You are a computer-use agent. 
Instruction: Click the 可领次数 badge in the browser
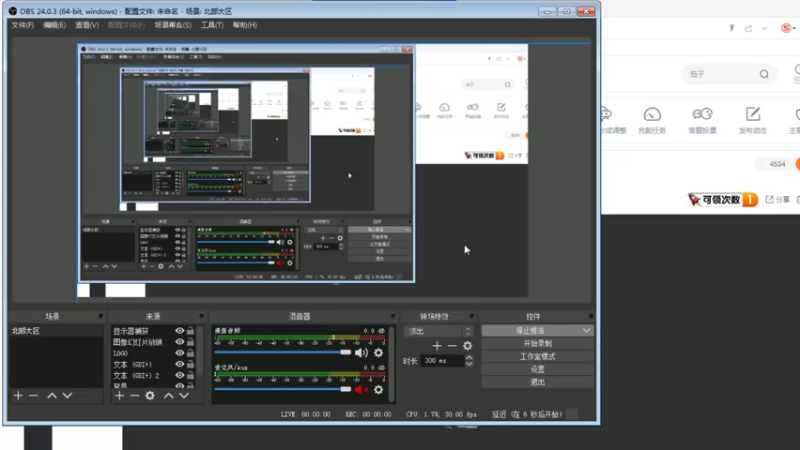tap(723, 199)
